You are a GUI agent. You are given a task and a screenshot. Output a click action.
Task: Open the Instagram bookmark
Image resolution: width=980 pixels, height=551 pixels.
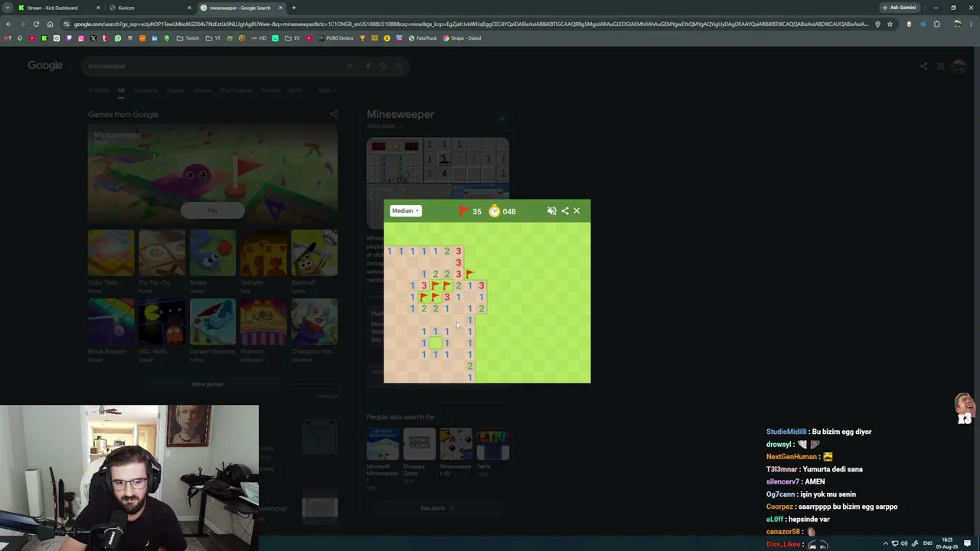coord(80,38)
